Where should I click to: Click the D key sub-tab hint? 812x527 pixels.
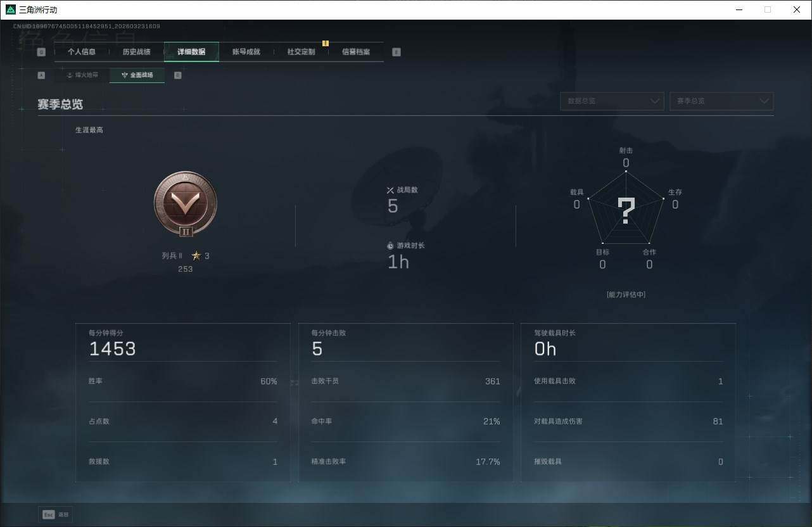click(177, 75)
